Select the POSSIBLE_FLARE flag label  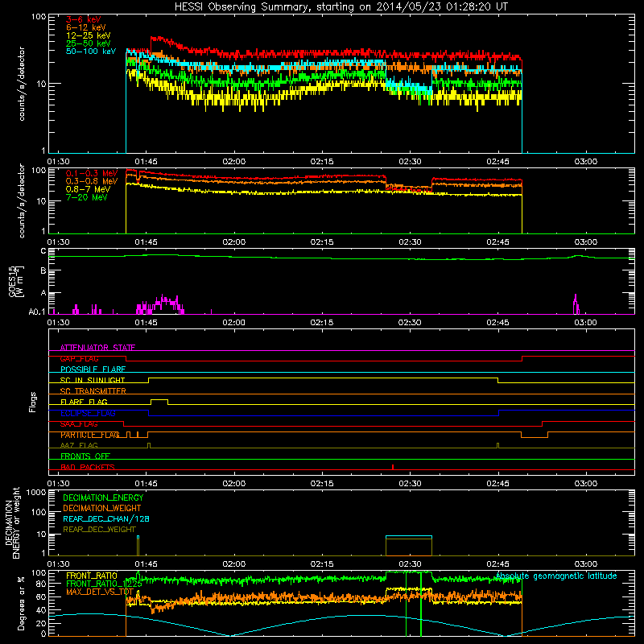93,369
